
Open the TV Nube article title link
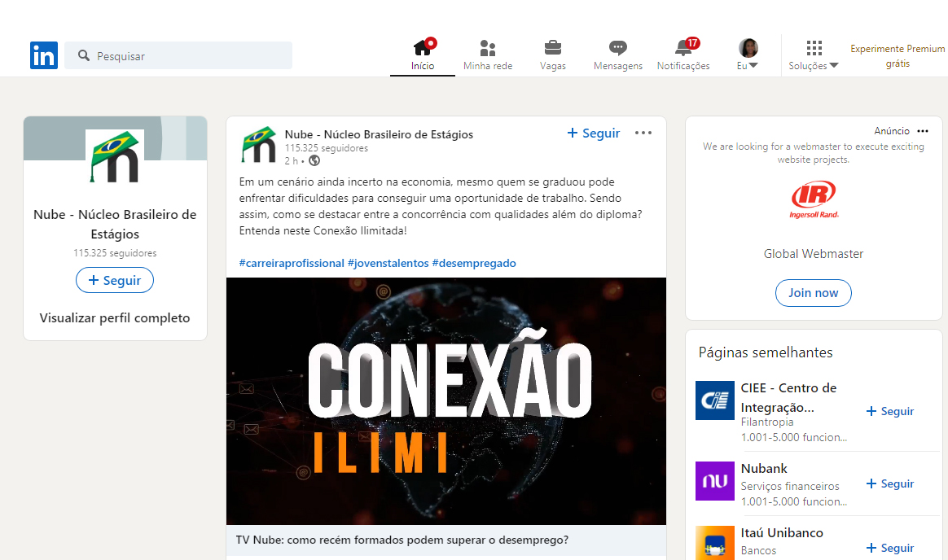pyautogui.click(x=402, y=540)
